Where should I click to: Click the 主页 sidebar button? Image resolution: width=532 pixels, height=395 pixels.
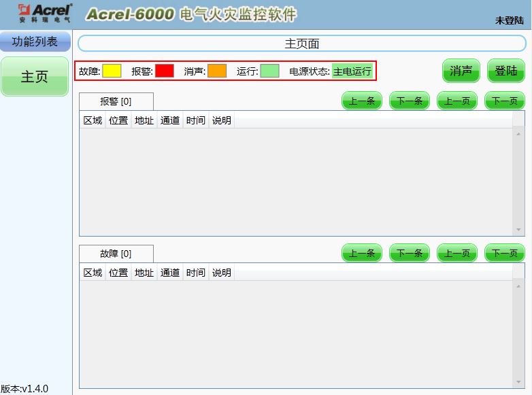pyautogui.click(x=35, y=77)
